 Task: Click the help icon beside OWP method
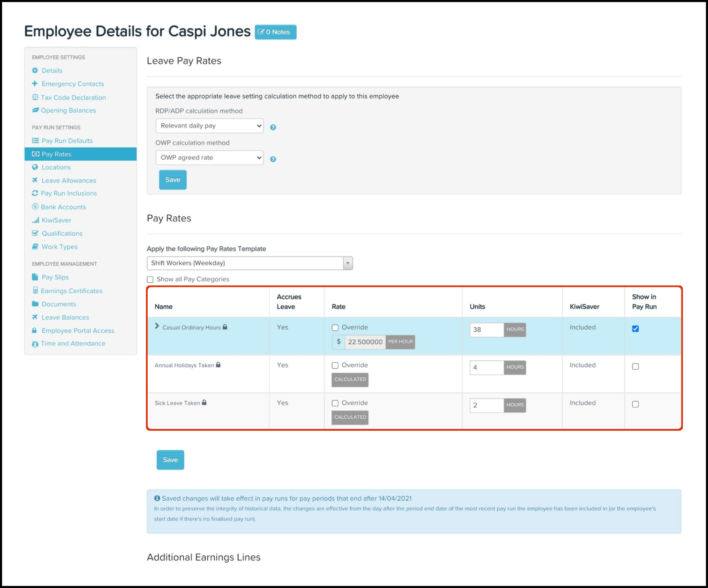coord(273,159)
